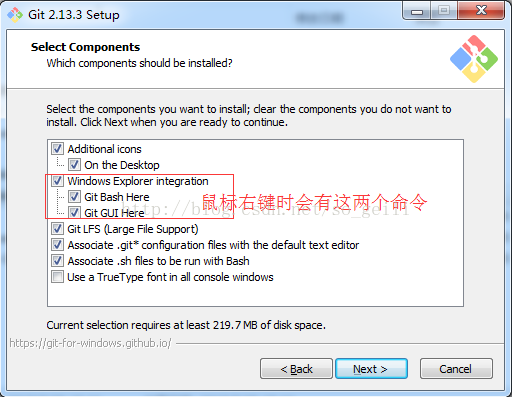Uncheck Windows Explorer integration checkbox

[x=57, y=181]
